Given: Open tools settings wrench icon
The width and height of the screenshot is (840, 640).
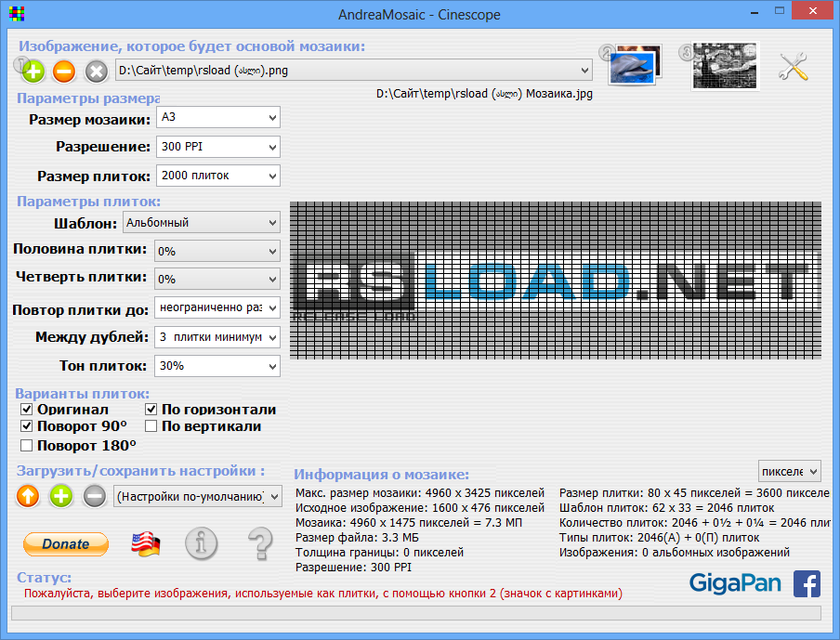Looking at the screenshot, I should coord(794,66).
